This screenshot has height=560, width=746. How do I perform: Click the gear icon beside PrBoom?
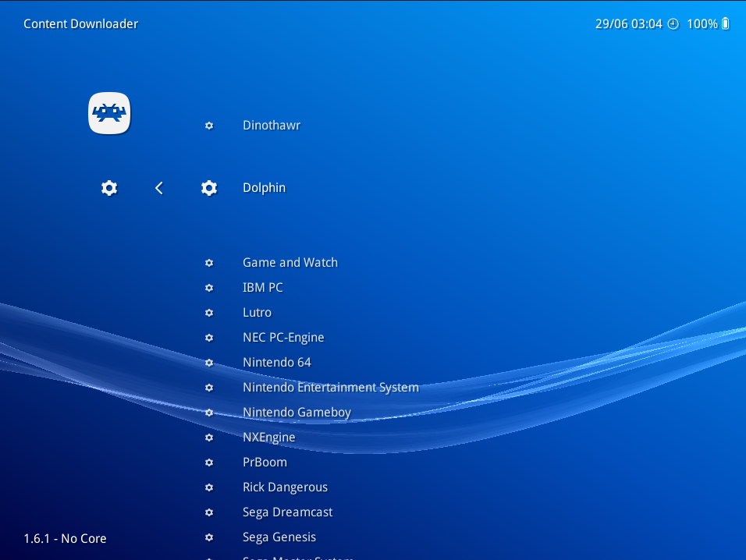click(x=209, y=463)
